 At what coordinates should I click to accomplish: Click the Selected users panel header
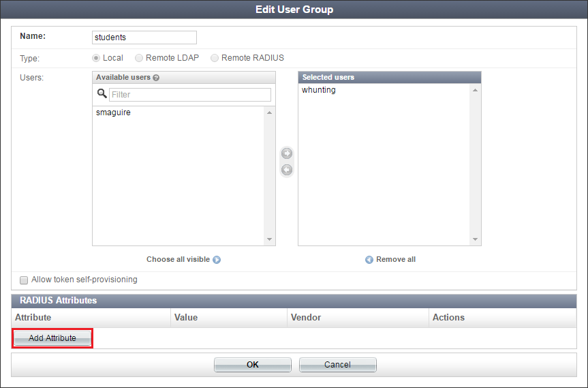coord(390,77)
